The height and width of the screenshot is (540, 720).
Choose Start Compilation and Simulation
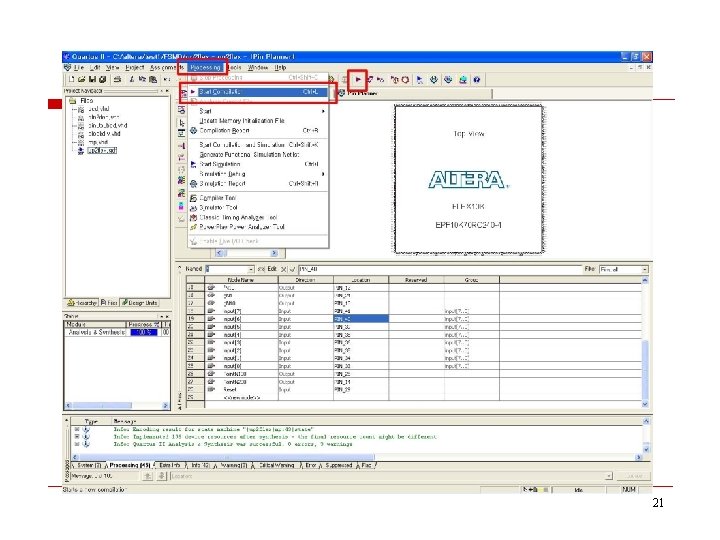[259, 145]
